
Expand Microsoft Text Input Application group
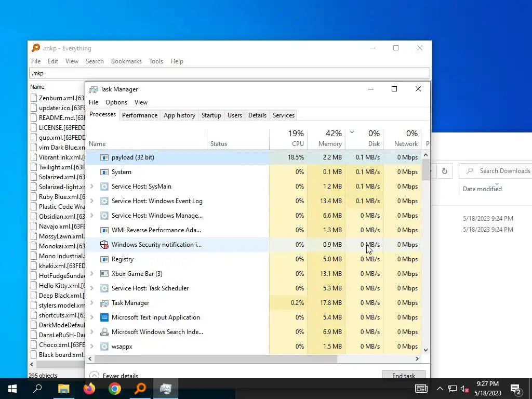(x=91, y=317)
